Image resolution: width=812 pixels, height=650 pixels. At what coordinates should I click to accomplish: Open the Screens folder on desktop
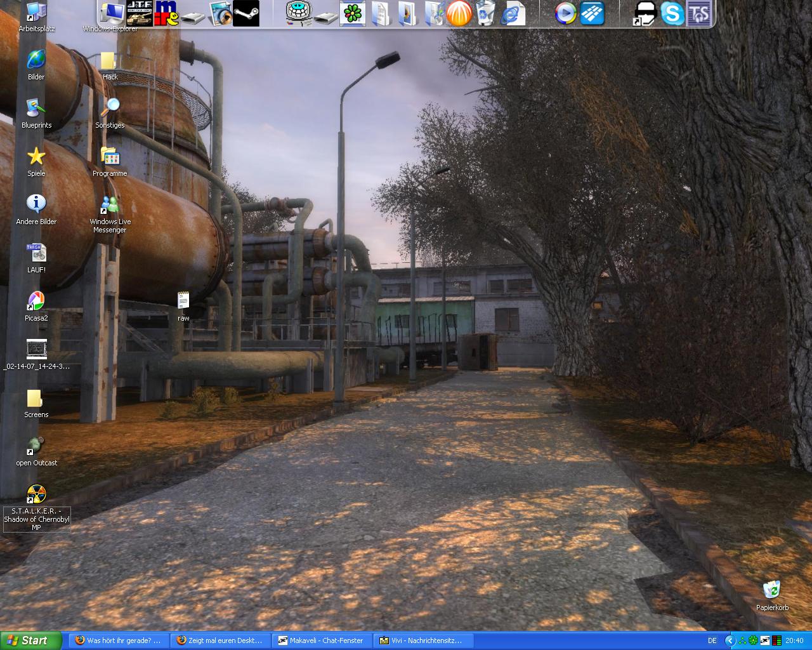point(36,402)
